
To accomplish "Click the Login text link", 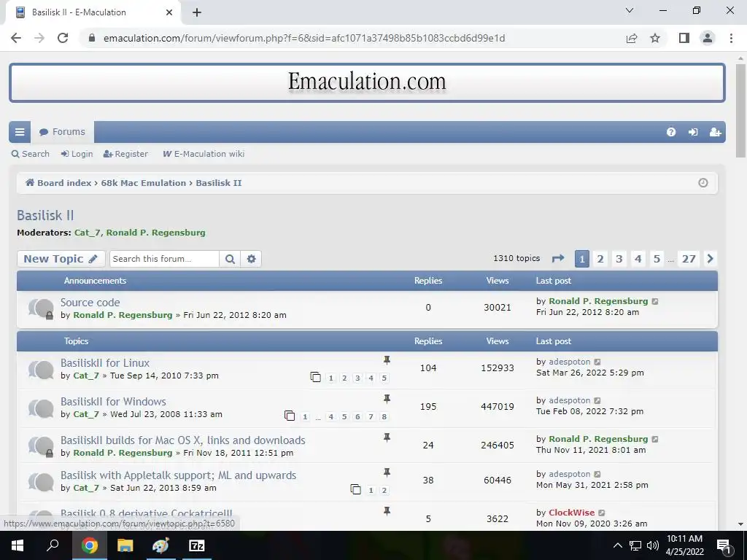I will pos(77,154).
